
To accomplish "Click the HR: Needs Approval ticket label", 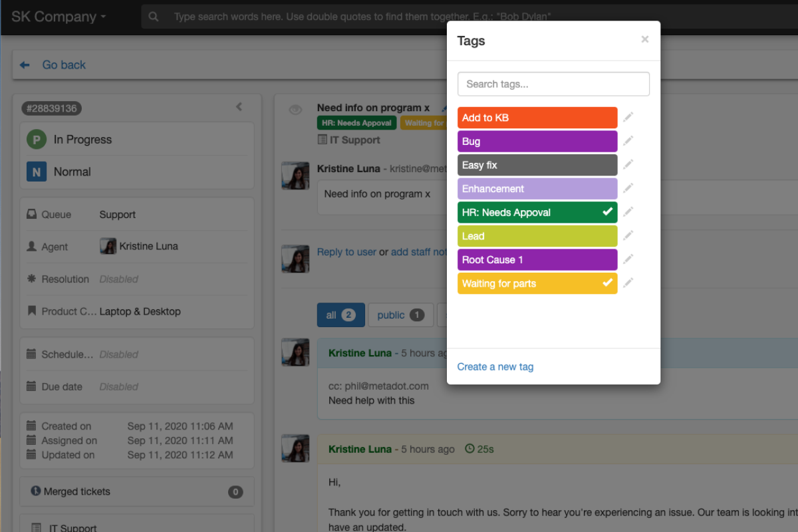I will coord(356,123).
